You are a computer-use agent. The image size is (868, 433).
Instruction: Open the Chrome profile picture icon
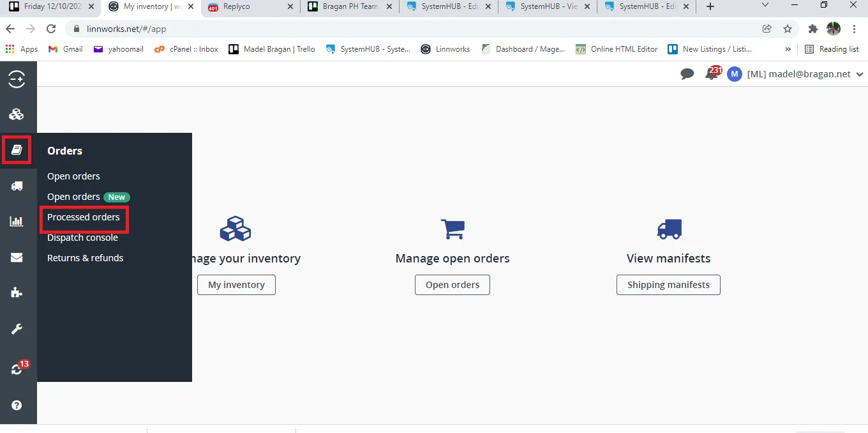coord(834,29)
